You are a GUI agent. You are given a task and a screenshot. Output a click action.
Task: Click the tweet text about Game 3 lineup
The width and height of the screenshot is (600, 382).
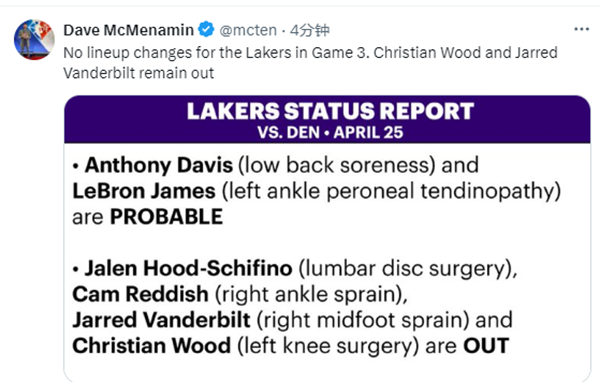coord(310,63)
